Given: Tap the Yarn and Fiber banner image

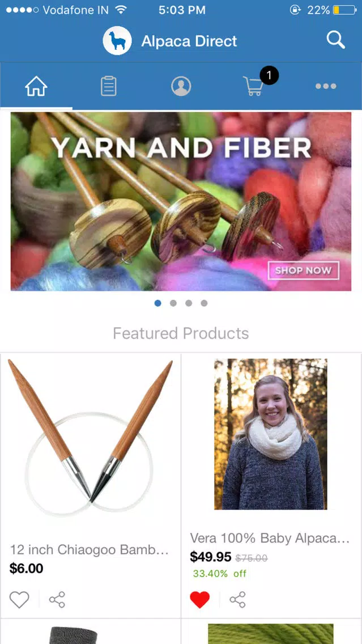Looking at the screenshot, I should [x=181, y=202].
